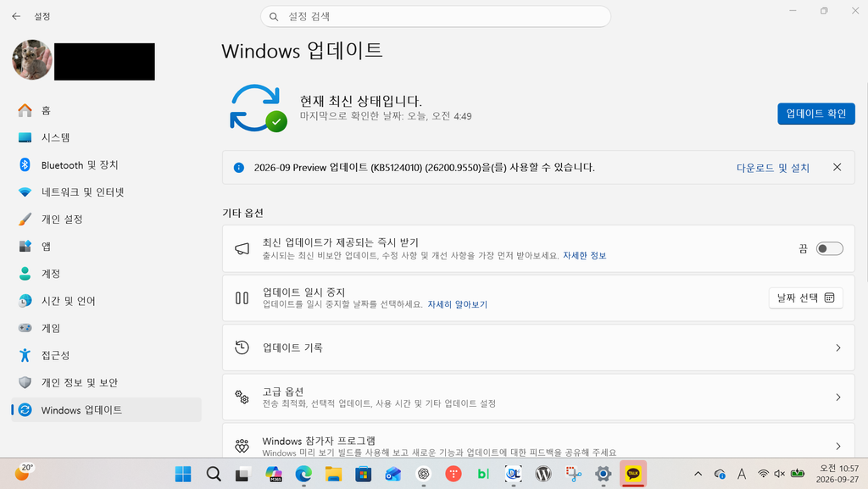This screenshot has height=489, width=868.
Task: Click the magnifier icon in the settings search box
Action: 274,17
